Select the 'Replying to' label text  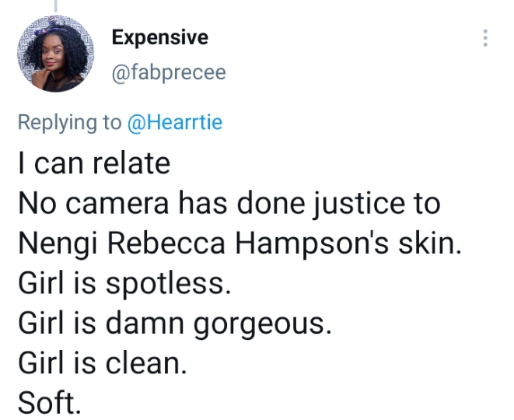(69, 123)
